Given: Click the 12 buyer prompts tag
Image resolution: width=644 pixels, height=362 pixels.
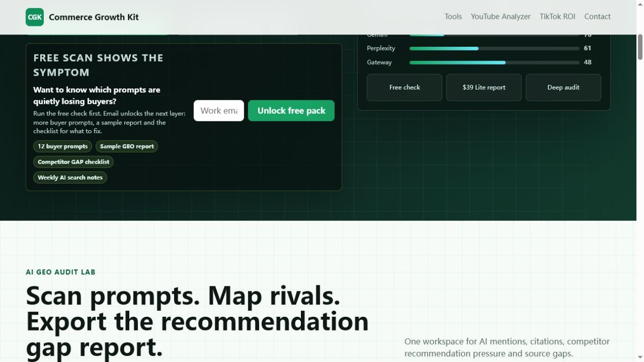Looking at the screenshot, I should [x=63, y=146].
